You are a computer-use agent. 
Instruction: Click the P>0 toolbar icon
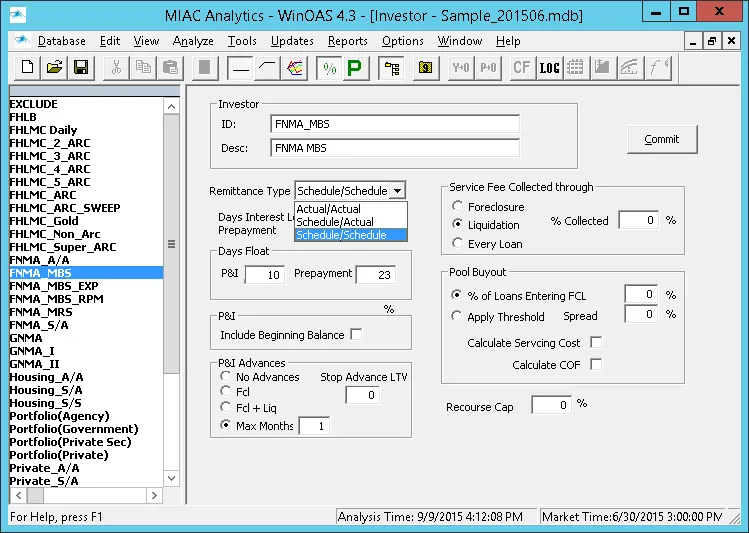tap(488, 68)
